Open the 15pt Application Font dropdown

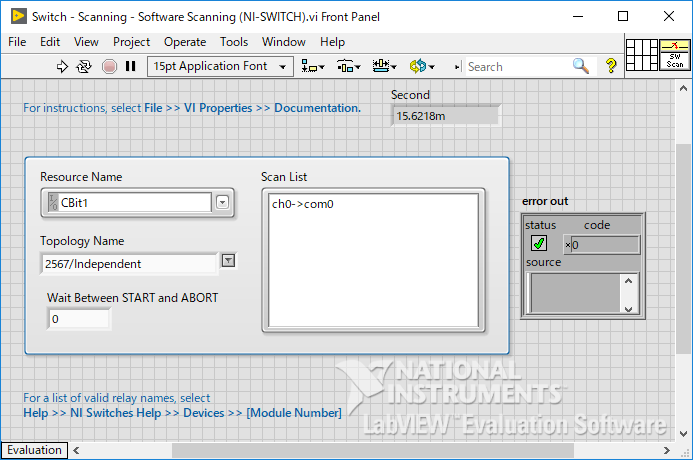pos(220,66)
